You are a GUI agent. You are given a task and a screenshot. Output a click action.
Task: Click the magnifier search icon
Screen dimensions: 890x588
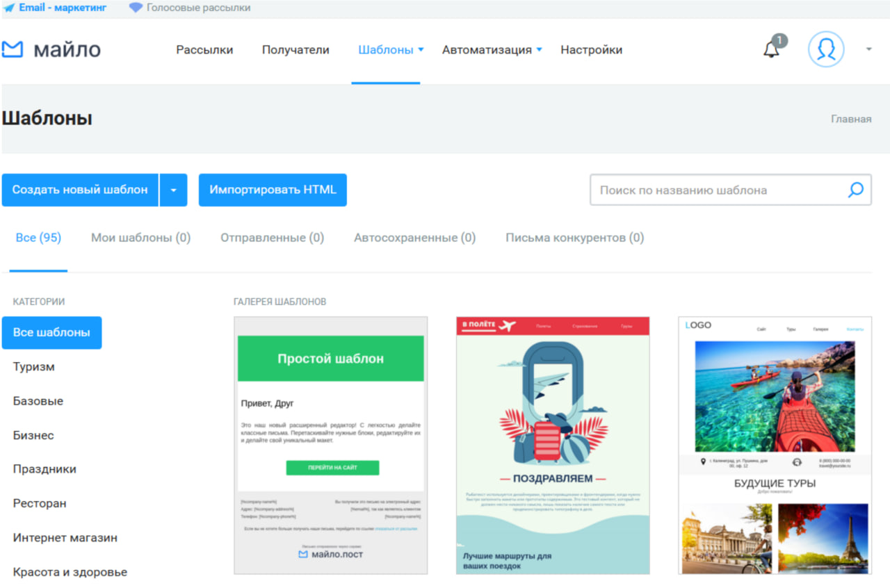(855, 190)
